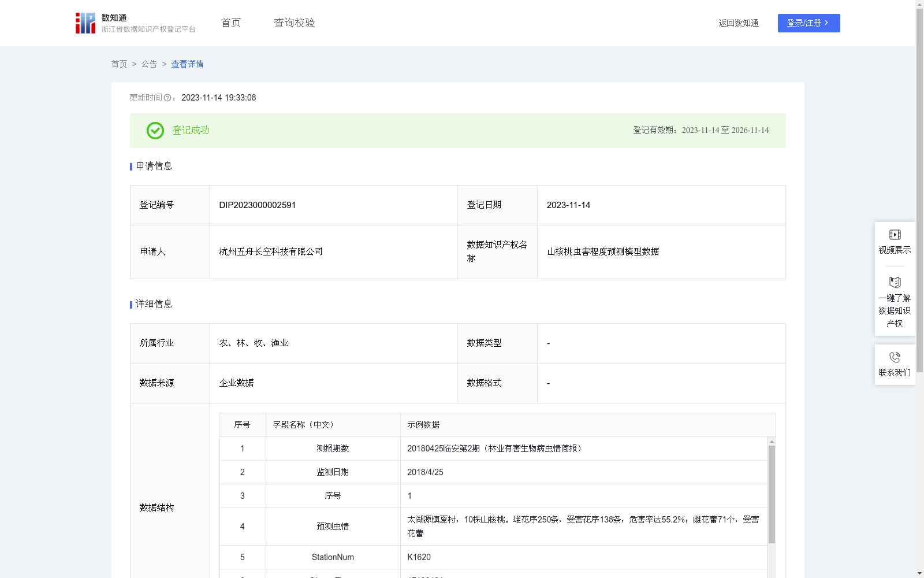Select applicant 杭州五舟长空科技有限公司

pos(271,252)
